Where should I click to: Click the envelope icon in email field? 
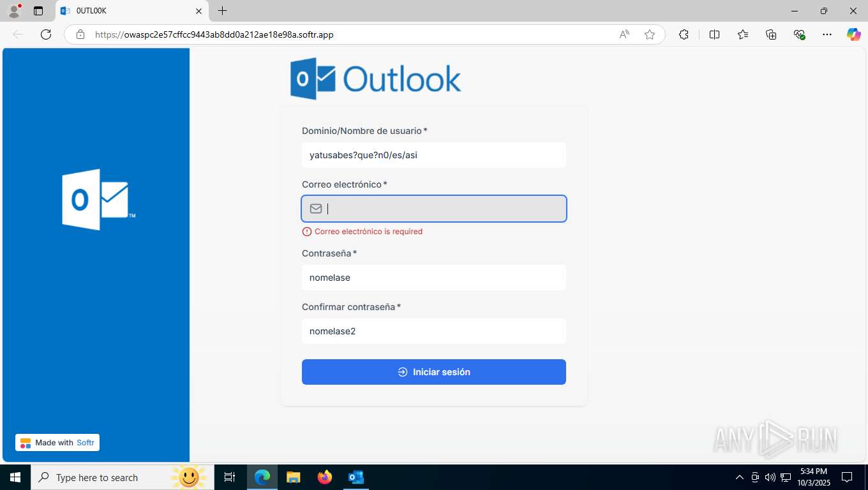point(316,209)
